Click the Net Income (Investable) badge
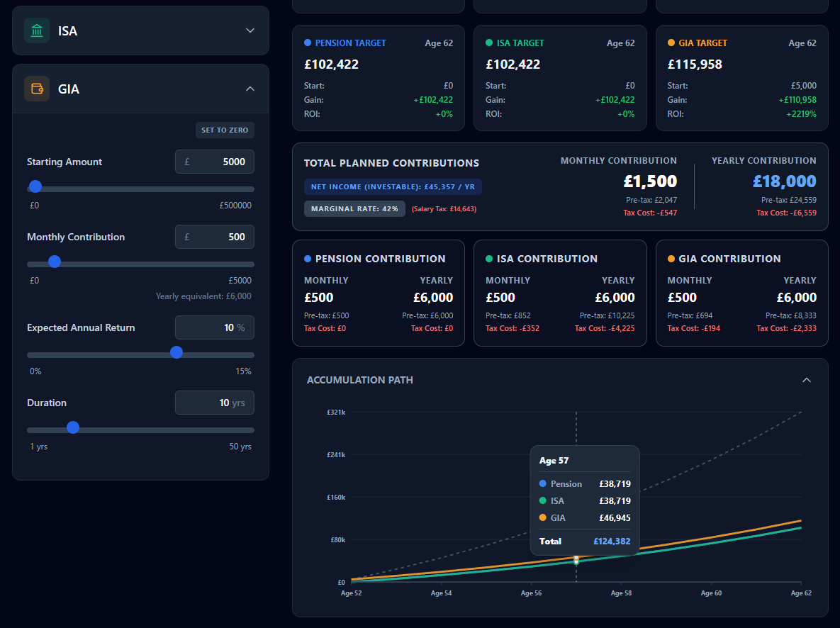 point(393,187)
